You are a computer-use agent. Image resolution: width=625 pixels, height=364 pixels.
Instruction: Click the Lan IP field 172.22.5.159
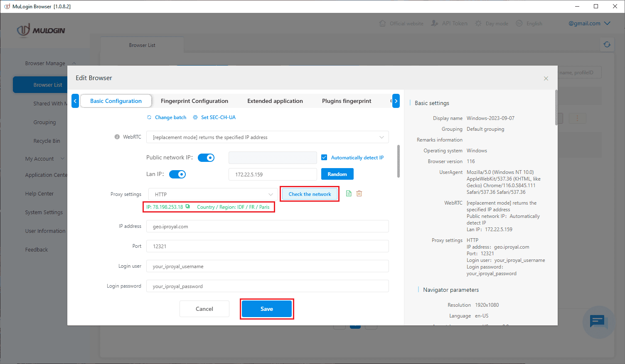[x=273, y=174]
